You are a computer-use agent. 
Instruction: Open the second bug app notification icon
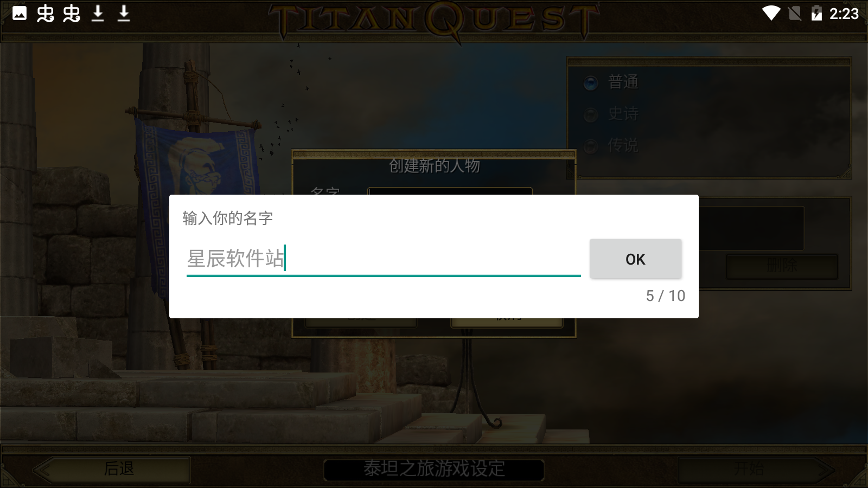(x=72, y=13)
